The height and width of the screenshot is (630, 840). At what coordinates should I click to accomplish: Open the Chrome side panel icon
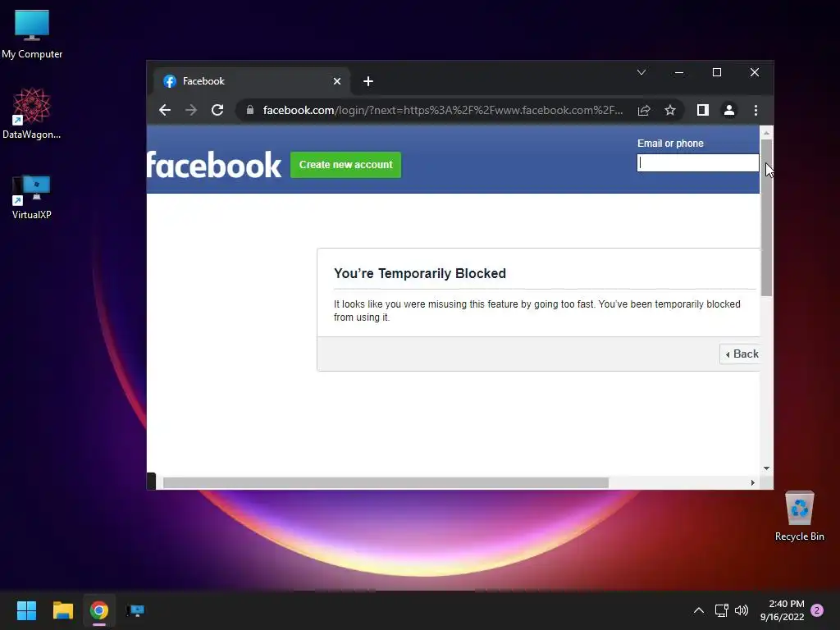tap(703, 111)
